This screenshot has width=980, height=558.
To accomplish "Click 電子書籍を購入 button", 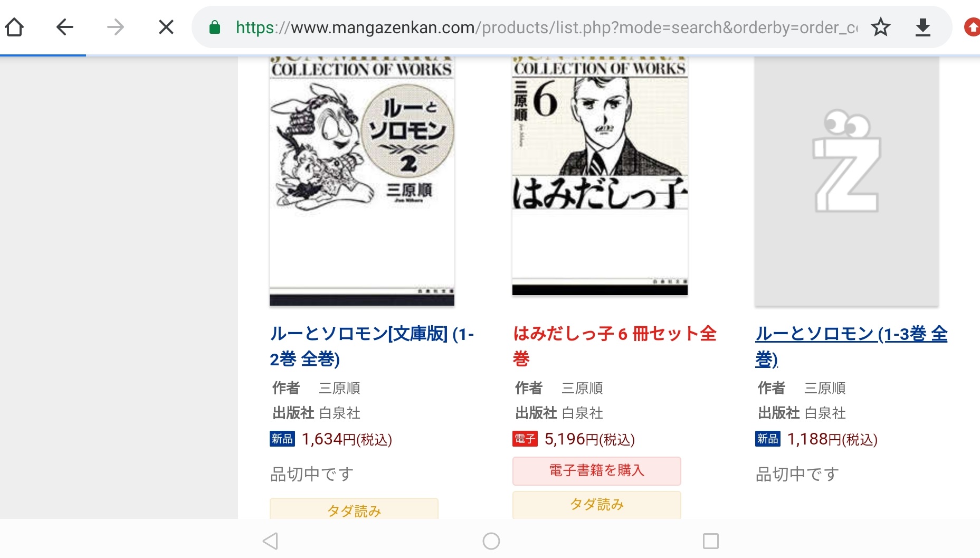I will click(597, 471).
